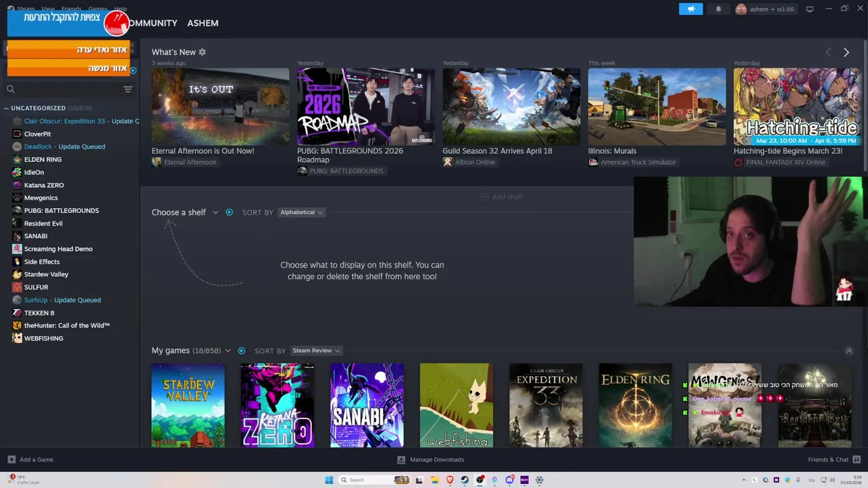The width and height of the screenshot is (868, 488).
Task: Select Mewgenics in sidebar list
Action: (x=41, y=198)
